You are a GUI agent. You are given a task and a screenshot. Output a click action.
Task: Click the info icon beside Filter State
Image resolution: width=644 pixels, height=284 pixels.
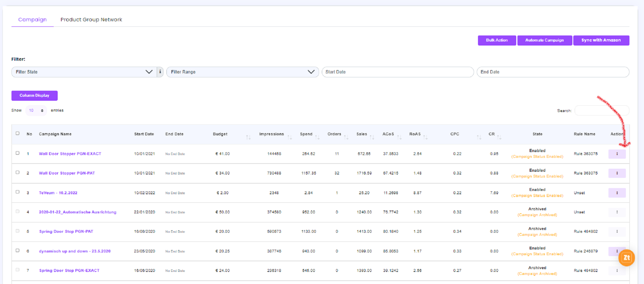coord(160,72)
